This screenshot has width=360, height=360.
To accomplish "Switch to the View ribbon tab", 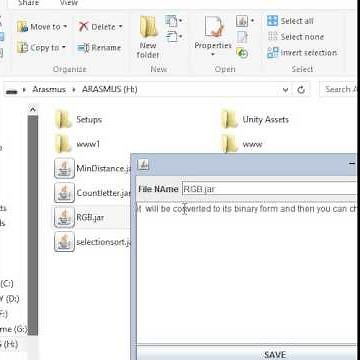I will [x=68, y=3].
